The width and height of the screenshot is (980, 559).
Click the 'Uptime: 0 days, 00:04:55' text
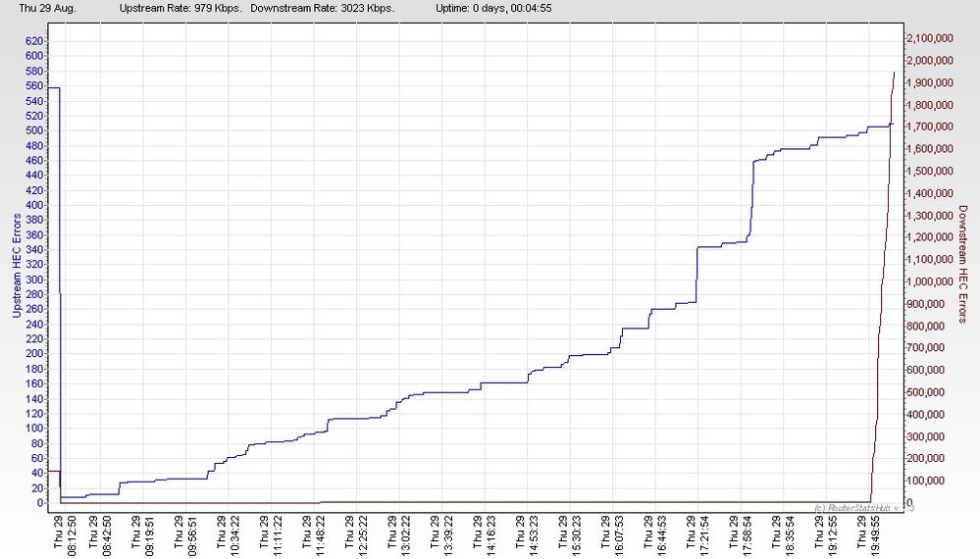coord(493,9)
